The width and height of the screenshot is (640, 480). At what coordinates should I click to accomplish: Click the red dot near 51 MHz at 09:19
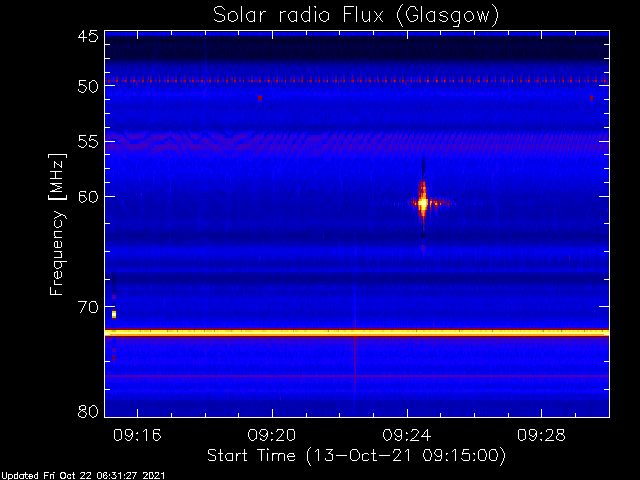tap(260, 98)
